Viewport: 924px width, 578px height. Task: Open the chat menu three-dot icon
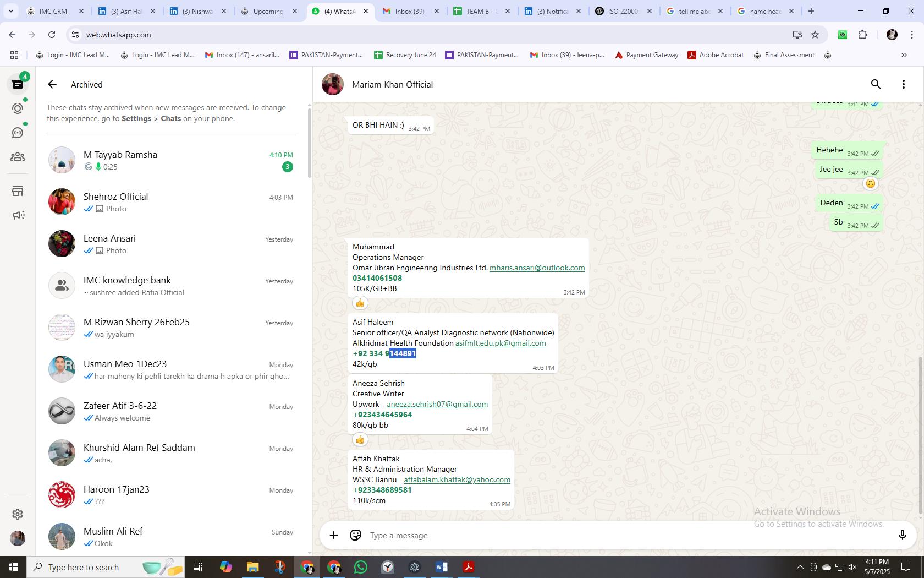point(903,84)
